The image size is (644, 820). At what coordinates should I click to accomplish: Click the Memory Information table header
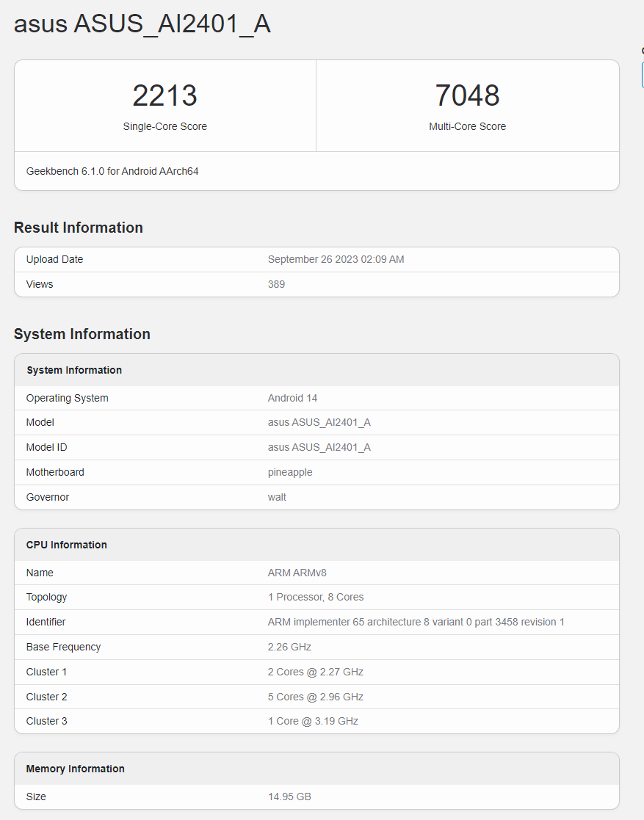76,769
